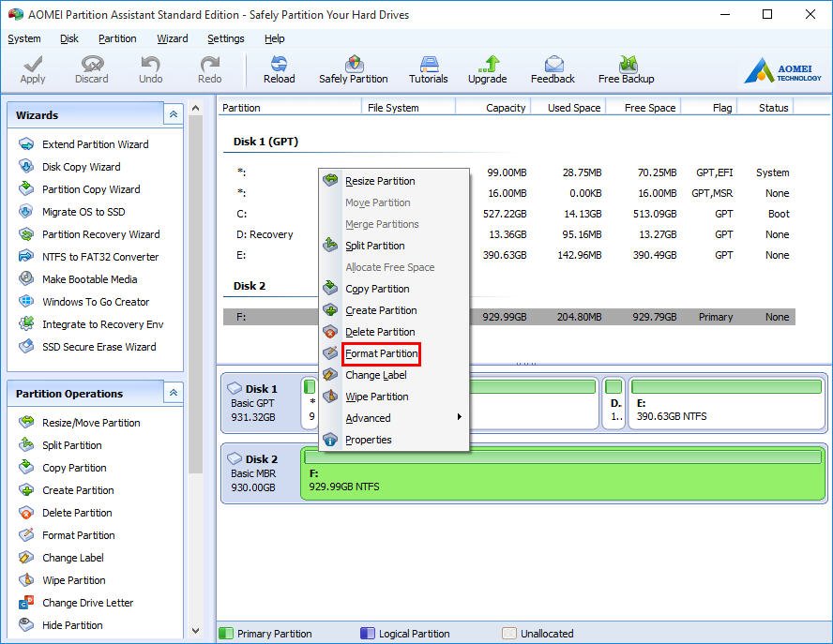Open the Disk menu
This screenshot has width=833, height=644.
[x=69, y=38]
